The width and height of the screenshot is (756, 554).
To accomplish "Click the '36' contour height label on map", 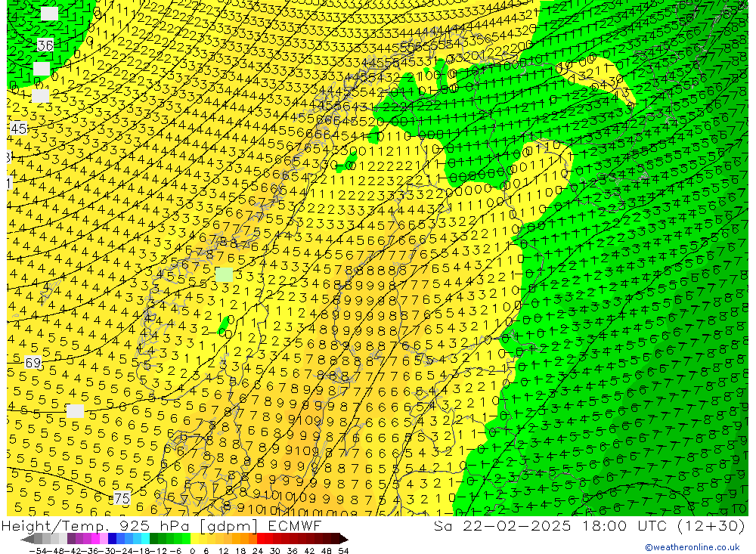I will (45, 45).
